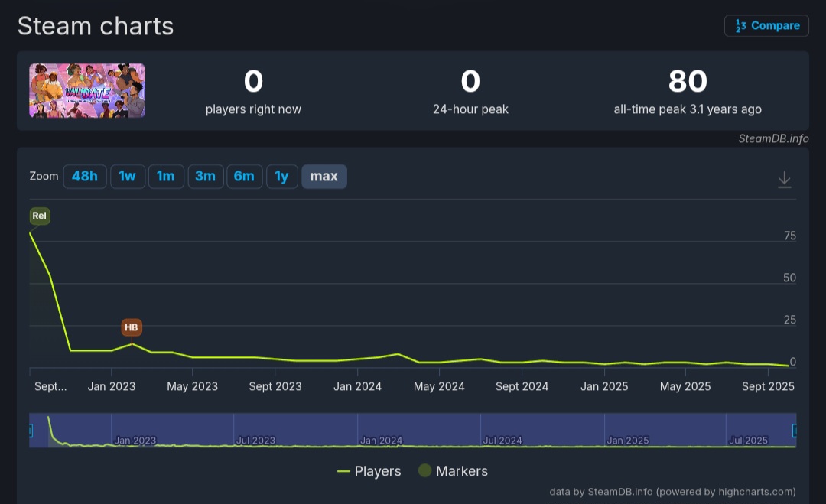Open the Compare button

tap(766, 26)
